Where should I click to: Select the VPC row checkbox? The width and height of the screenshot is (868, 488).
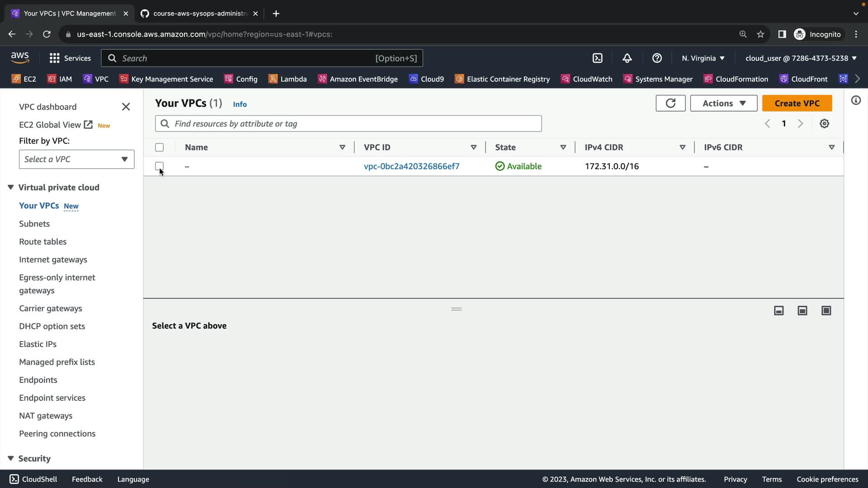159,166
